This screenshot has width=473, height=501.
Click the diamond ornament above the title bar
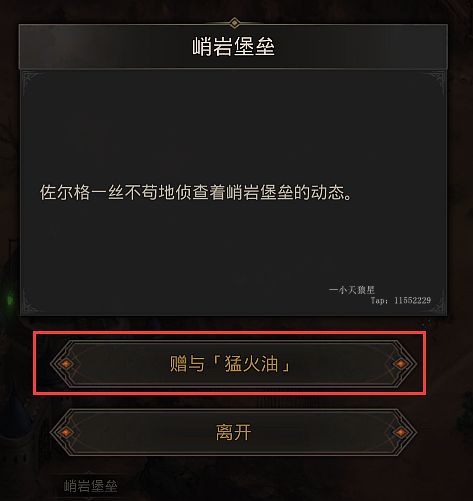235,23
